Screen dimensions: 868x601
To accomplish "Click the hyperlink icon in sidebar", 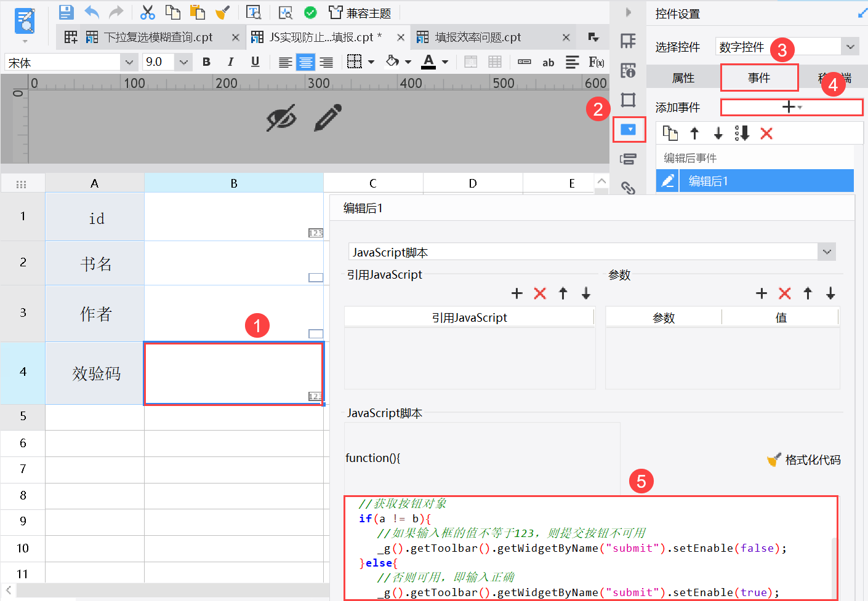I will (x=628, y=188).
